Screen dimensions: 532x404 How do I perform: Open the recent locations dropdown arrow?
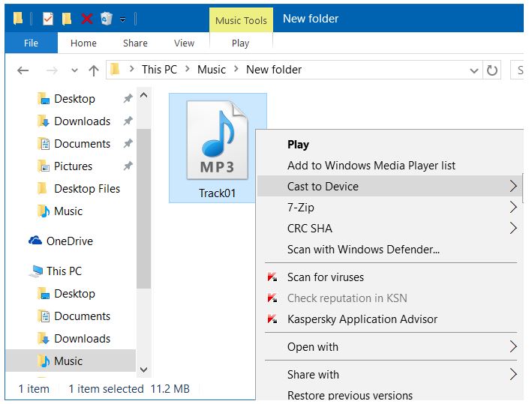click(x=74, y=70)
